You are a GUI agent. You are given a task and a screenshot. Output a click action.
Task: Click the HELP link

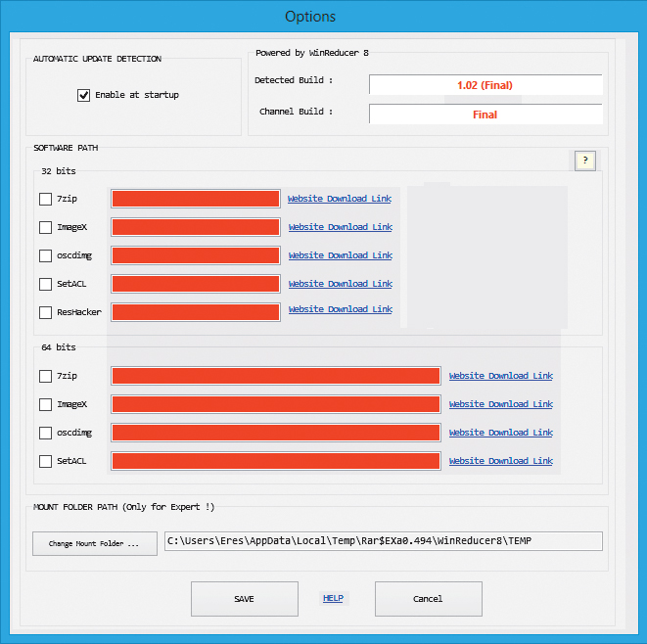333,598
